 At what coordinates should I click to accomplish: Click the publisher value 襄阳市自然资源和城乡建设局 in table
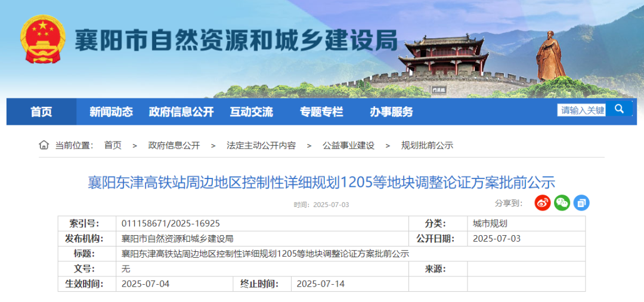coord(178,239)
